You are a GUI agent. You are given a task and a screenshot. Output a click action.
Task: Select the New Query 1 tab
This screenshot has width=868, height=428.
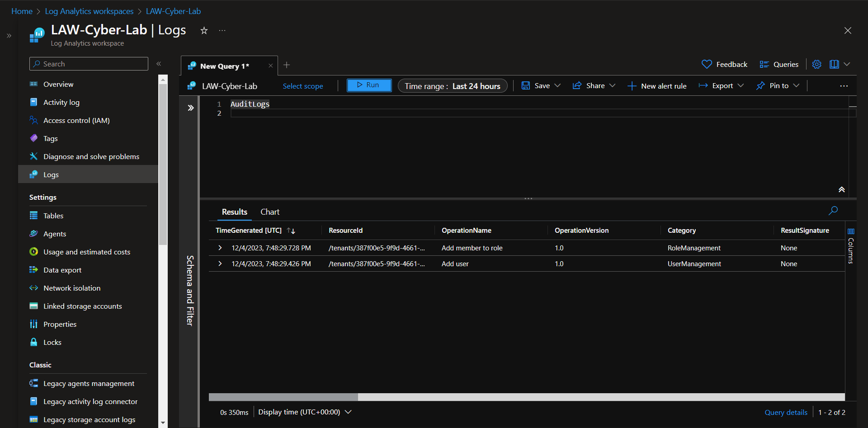point(224,66)
